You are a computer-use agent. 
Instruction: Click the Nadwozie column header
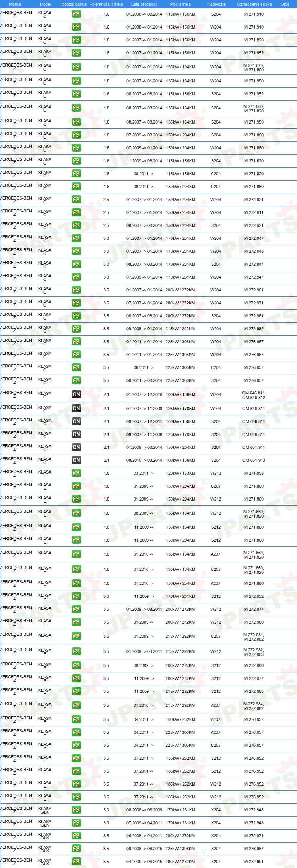(216, 4)
